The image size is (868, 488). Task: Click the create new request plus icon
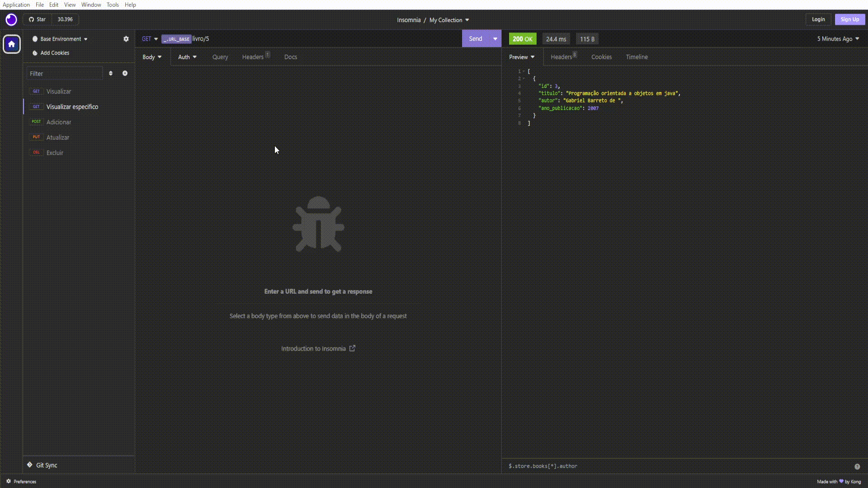point(125,73)
